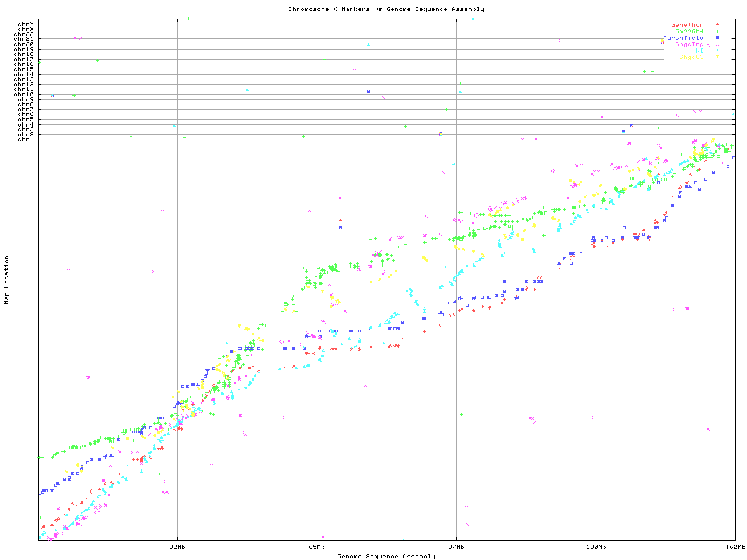Click the 65Mb x-axis tick label
The height and width of the screenshot is (560, 747).
pos(317,547)
